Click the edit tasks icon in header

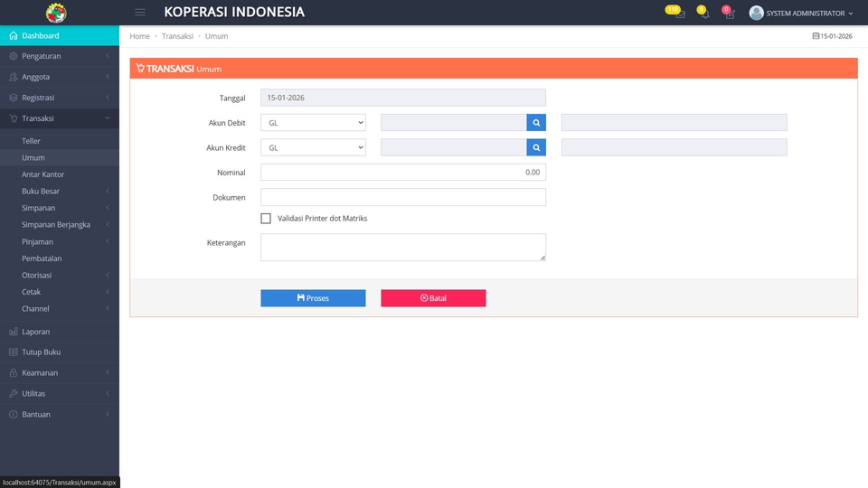pos(729,14)
